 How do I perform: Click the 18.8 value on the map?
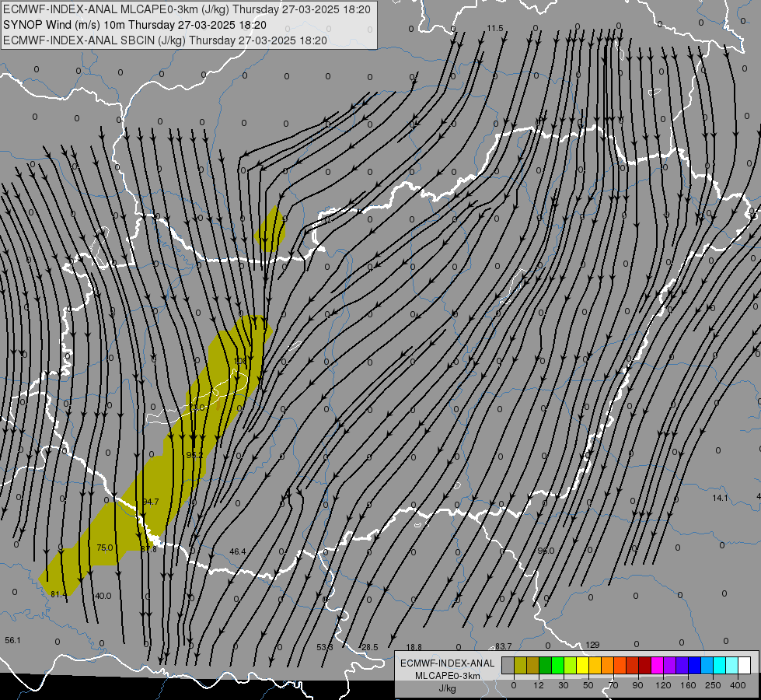[414, 647]
